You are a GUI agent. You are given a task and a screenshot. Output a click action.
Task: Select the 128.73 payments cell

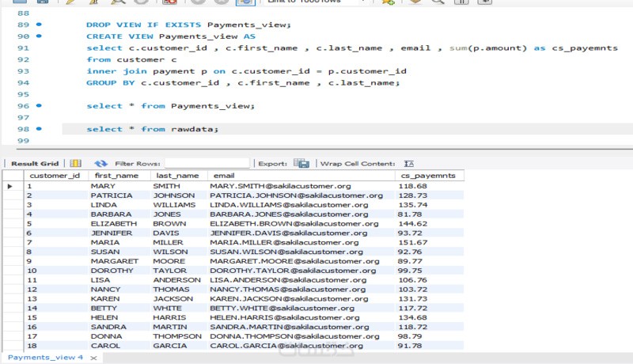click(x=430, y=195)
